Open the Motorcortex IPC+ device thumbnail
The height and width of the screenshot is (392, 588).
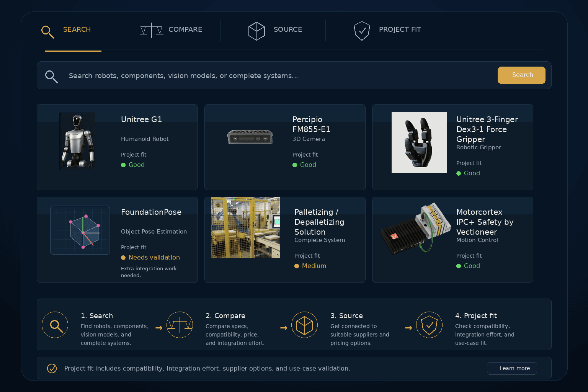click(416, 229)
